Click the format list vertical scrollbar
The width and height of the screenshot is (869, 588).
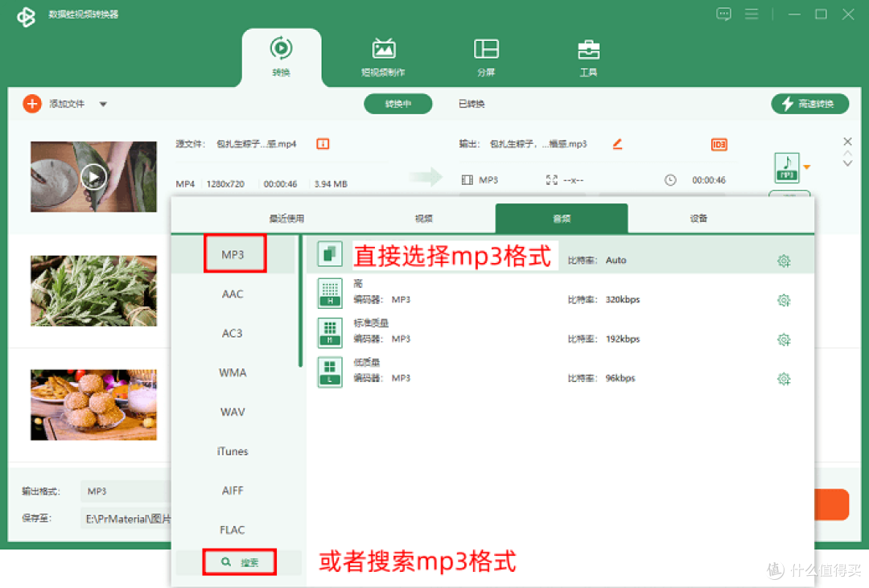(x=300, y=302)
